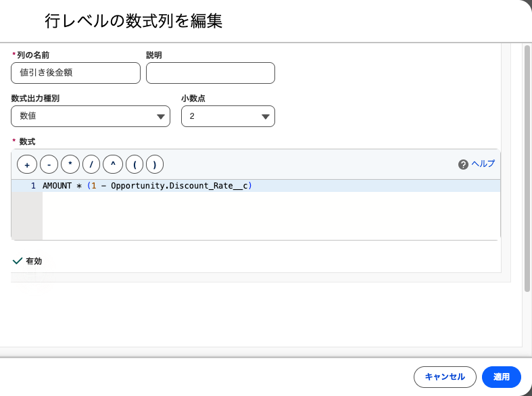Click the 行レベルの数式列を編集 dialog title
Screen dimensions: 532x396
134,21
